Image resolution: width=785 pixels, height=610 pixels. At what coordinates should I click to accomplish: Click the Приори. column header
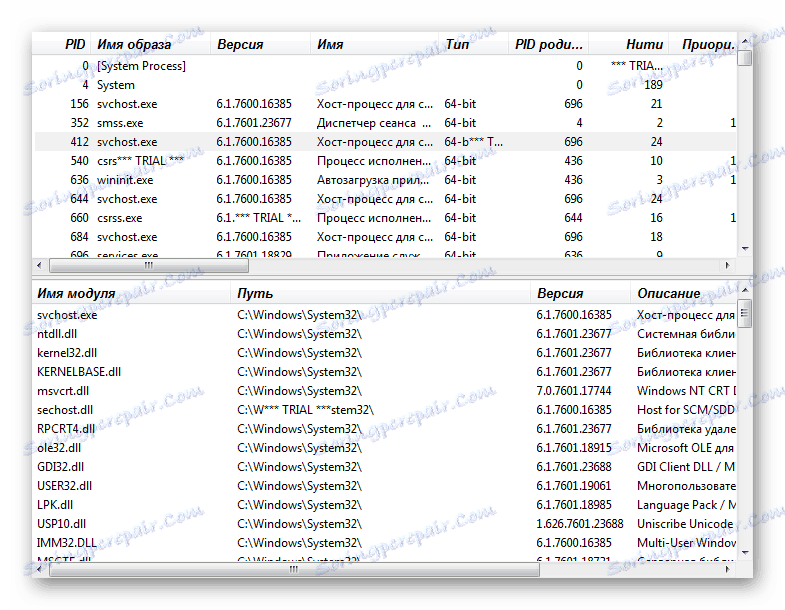coord(703,44)
